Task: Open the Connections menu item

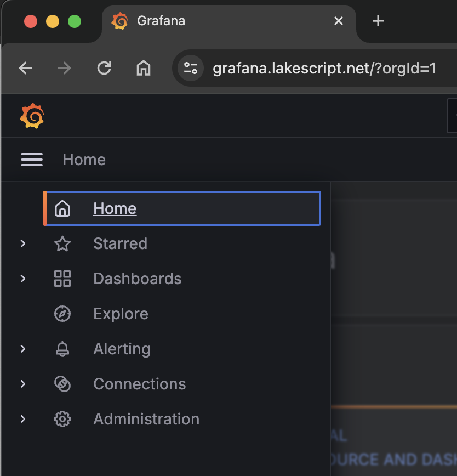Action: pos(140,384)
